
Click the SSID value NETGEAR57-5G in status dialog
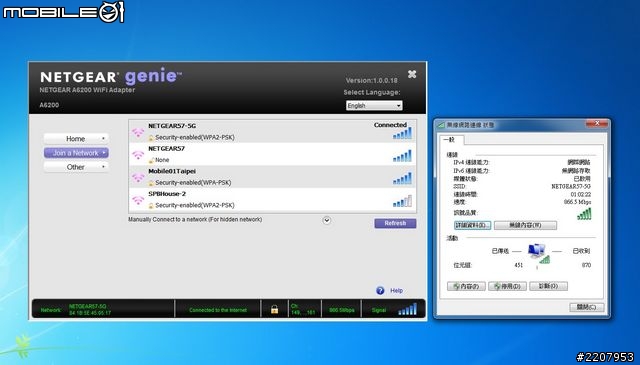[571, 186]
